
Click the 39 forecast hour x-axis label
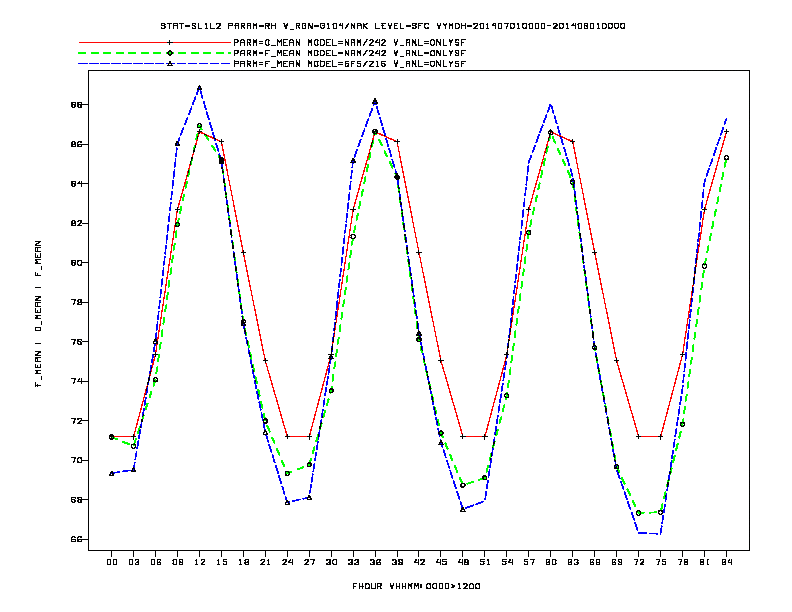397,562
